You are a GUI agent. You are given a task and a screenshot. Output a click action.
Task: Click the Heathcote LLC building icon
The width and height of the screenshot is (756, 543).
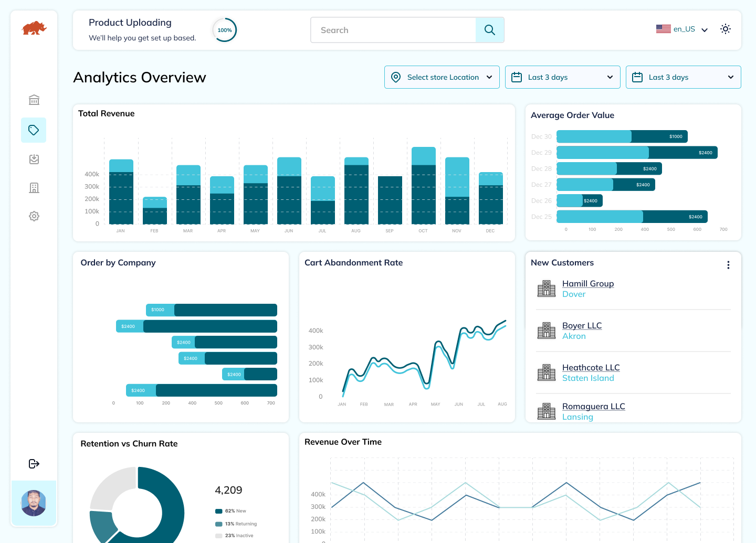(x=547, y=372)
